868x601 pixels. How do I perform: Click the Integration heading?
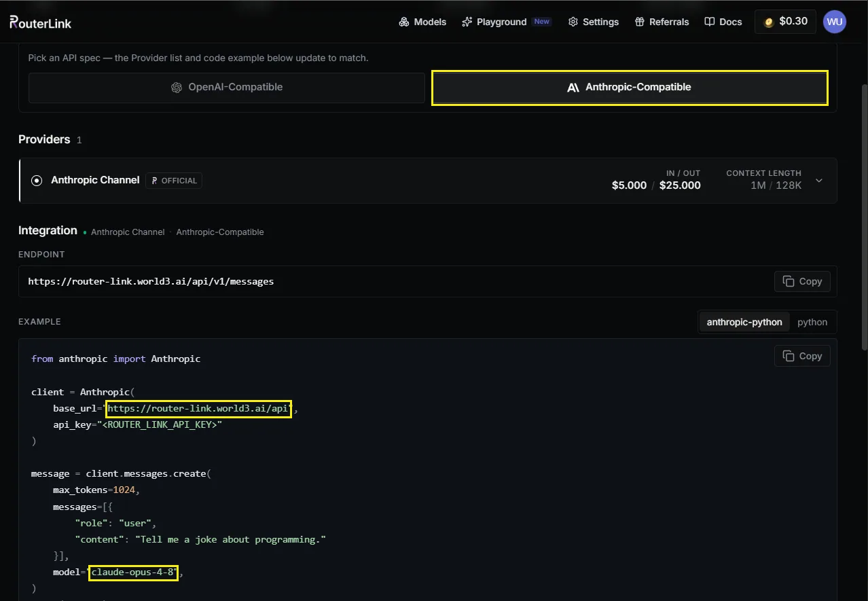48,230
